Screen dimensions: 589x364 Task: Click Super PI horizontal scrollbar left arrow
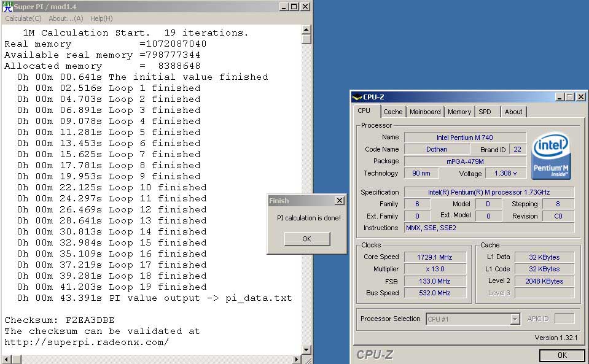click(7, 360)
